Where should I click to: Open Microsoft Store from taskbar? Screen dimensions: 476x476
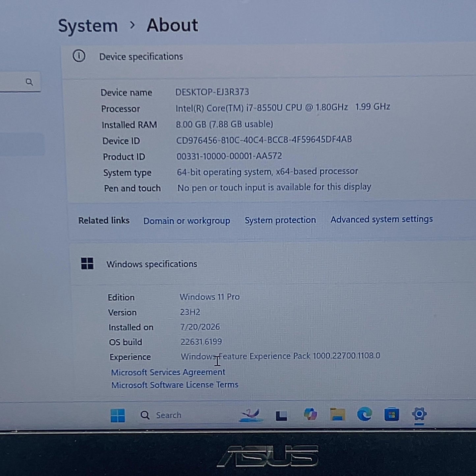pos(391,414)
